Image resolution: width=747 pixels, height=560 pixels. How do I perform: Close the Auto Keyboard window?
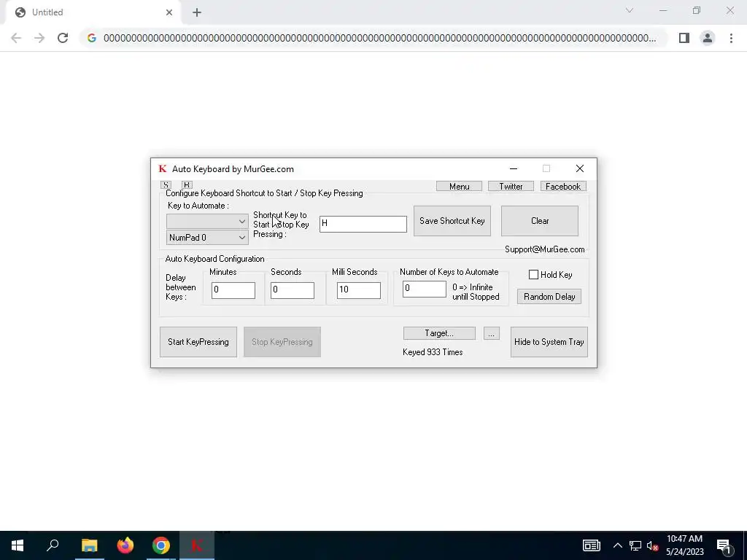(x=580, y=168)
